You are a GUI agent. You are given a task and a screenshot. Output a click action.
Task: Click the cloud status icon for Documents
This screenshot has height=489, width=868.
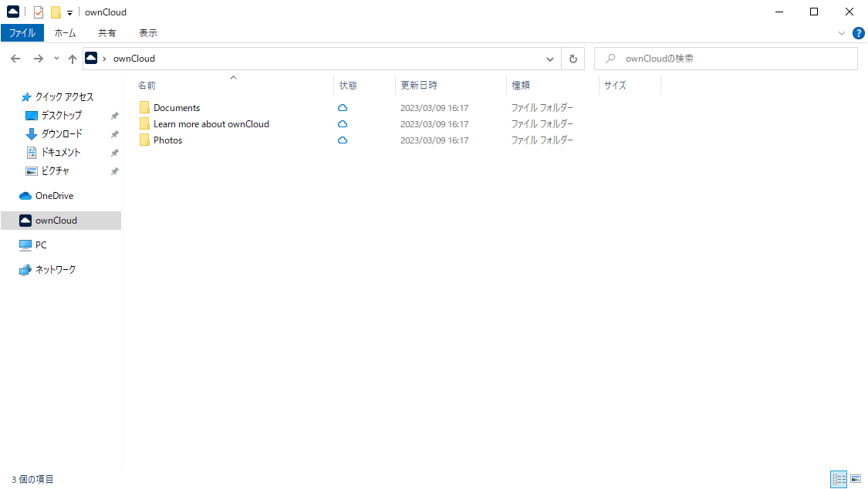343,108
